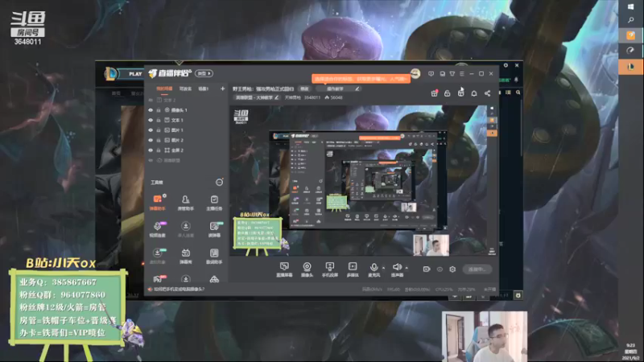Click the live streaming status button
The width and height of the screenshot is (644, 362).
pos(477,269)
